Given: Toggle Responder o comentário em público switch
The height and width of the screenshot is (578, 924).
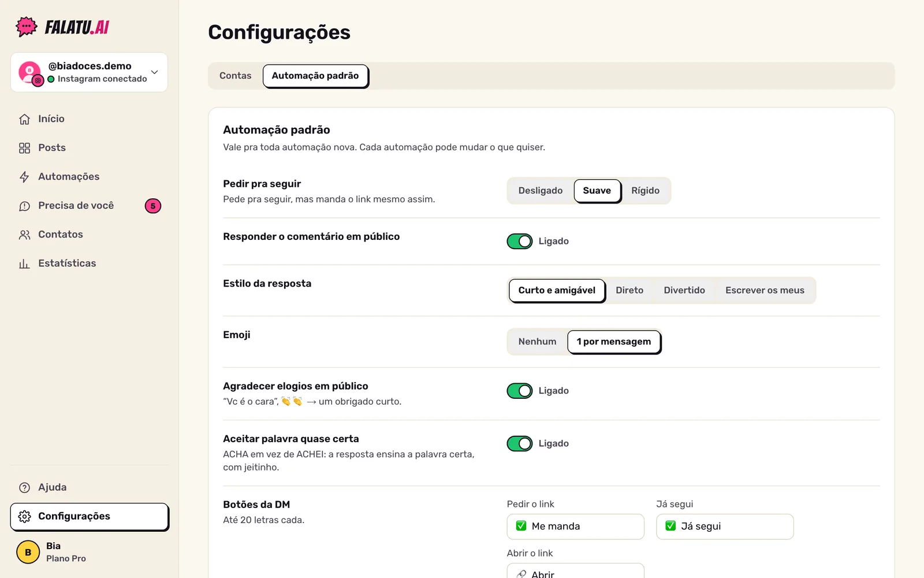Looking at the screenshot, I should coord(520,242).
